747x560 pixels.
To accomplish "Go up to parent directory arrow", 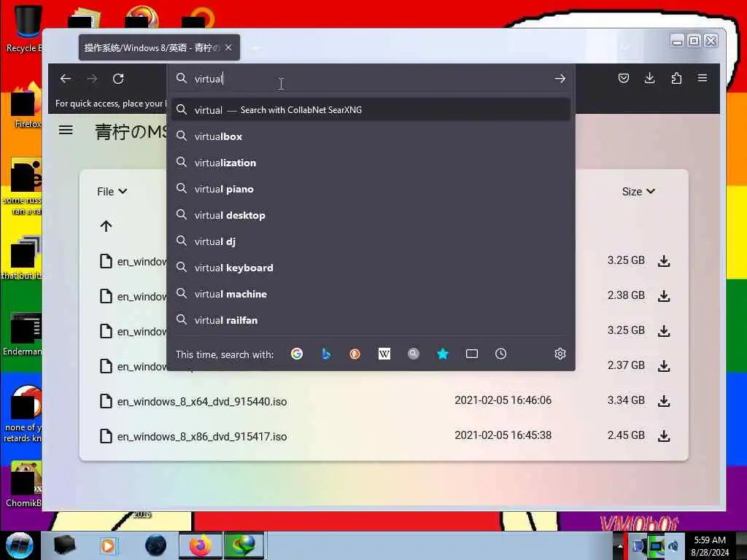I will click(107, 226).
